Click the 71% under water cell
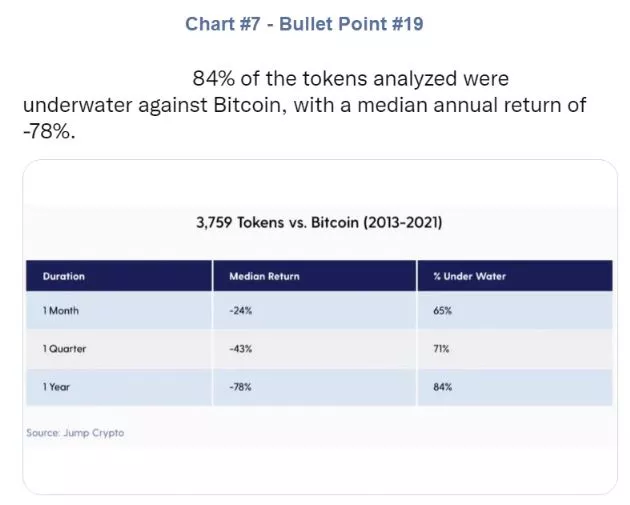This screenshot has width=630, height=505. (x=441, y=349)
